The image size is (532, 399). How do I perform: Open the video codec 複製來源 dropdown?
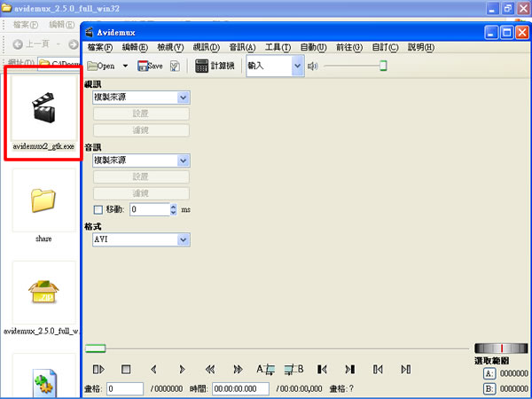(x=141, y=98)
